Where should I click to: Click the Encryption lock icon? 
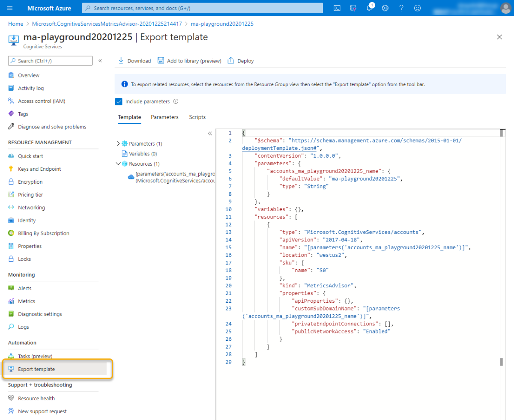pyautogui.click(x=11, y=182)
